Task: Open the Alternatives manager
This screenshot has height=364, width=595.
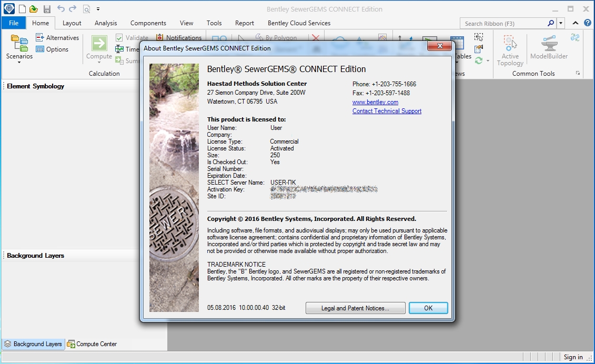Action: [x=57, y=37]
